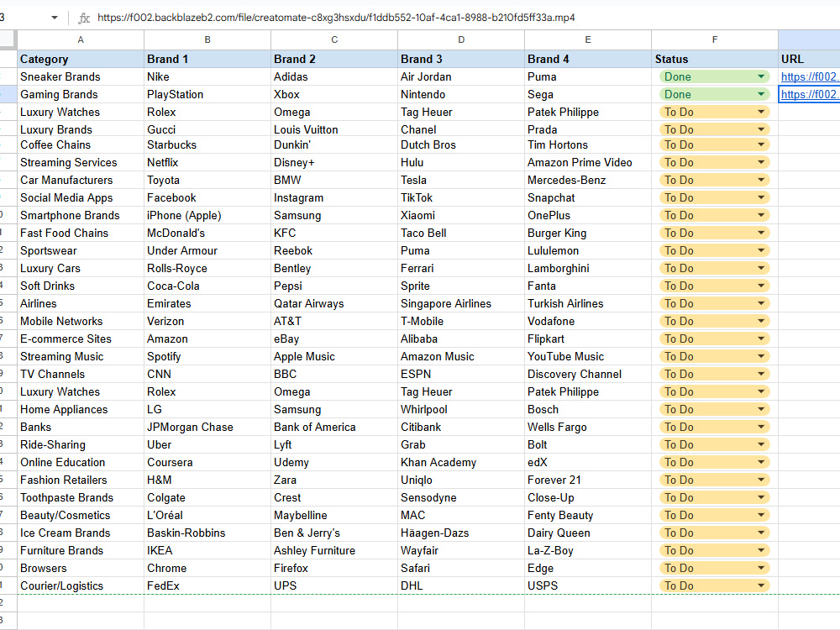Select the Louis Vuitton cell
The width and height of the screenshot is (840, 630).
pos(334,129)
